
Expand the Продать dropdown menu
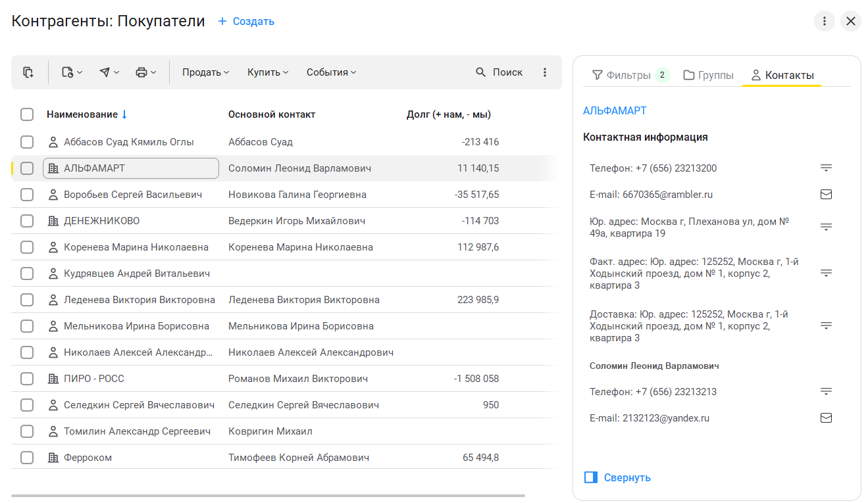[x=205, y=72]
